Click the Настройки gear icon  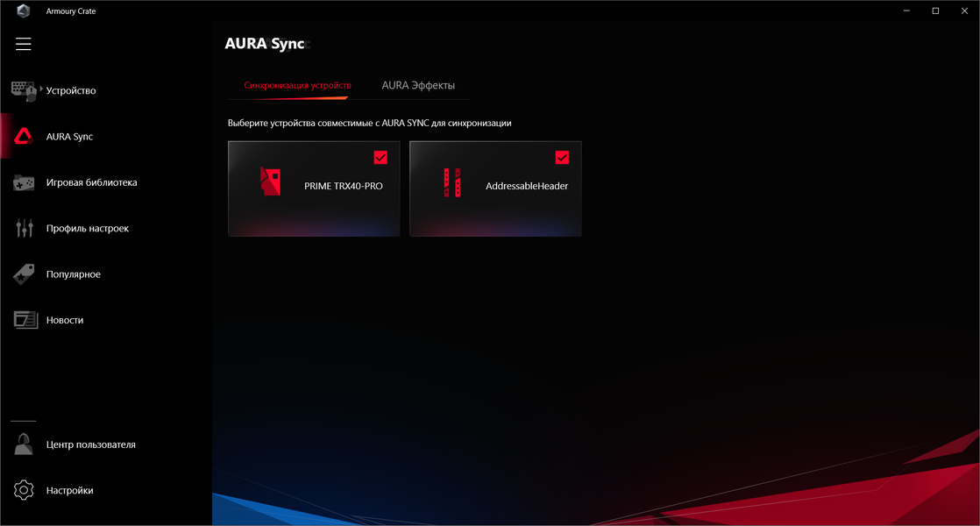pos(24,490)
